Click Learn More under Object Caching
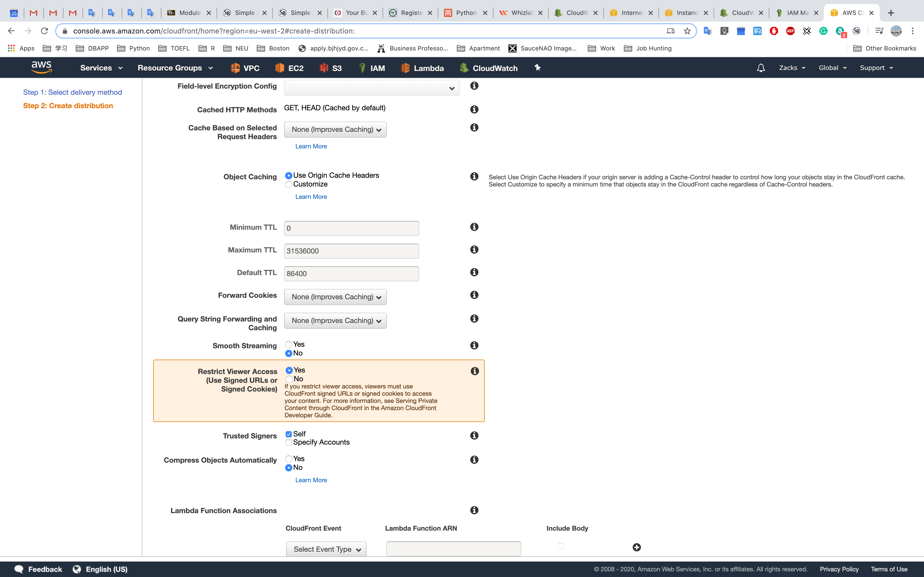The height and width of the screenshot is (577, 924). tap(311, 197)
